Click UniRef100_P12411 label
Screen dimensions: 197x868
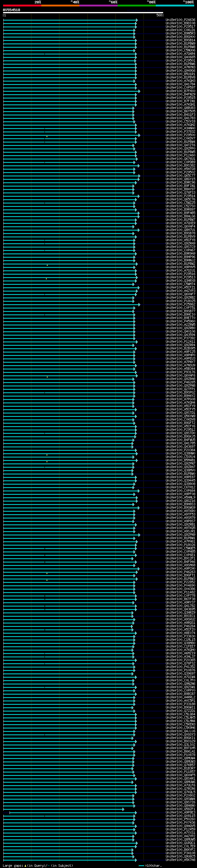(x=180, y=342)
